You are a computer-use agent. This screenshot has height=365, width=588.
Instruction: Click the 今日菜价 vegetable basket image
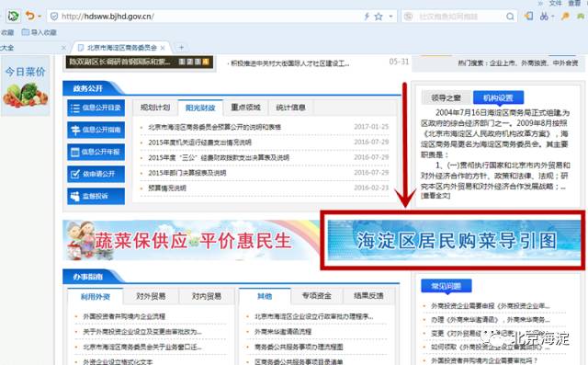26,95
